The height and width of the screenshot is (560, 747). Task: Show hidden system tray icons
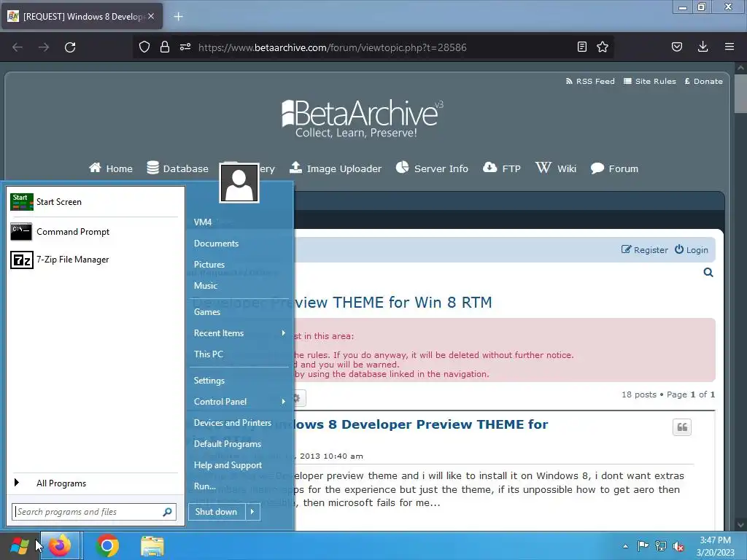point(625,546)
